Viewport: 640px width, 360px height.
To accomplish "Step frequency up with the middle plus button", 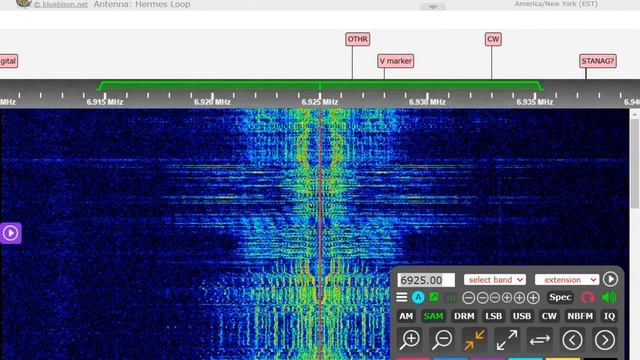I will point(519,298).
